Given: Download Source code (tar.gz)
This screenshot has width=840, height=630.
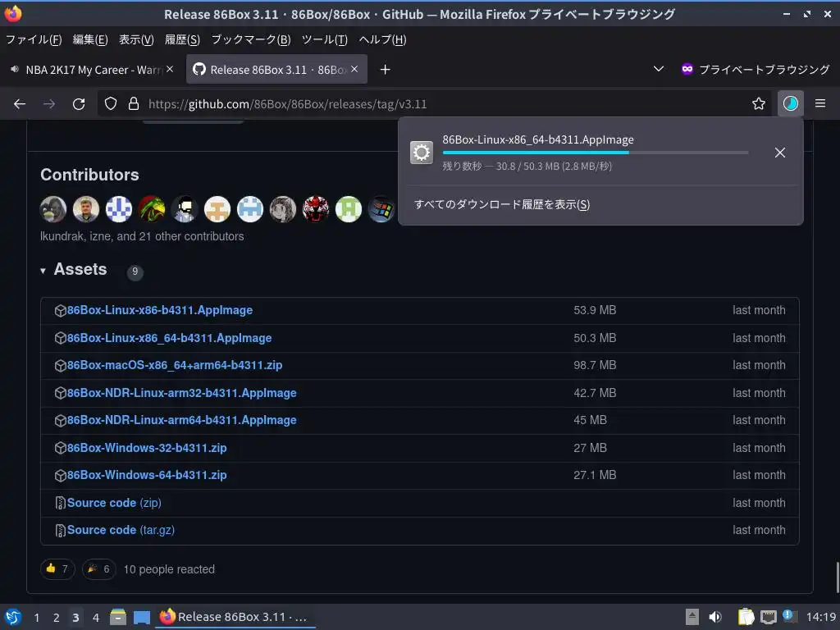Looking at the screenshot, I should point(121,531).
